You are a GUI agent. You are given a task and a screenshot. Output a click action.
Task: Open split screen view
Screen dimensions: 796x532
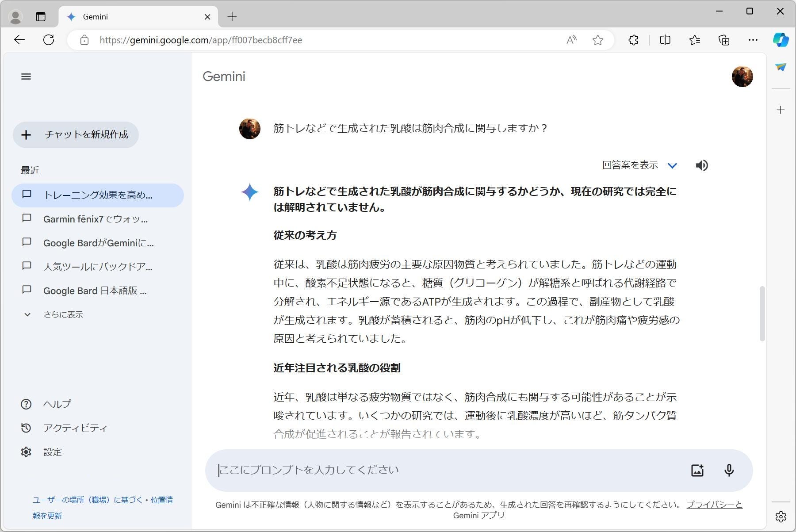[665, 40]
